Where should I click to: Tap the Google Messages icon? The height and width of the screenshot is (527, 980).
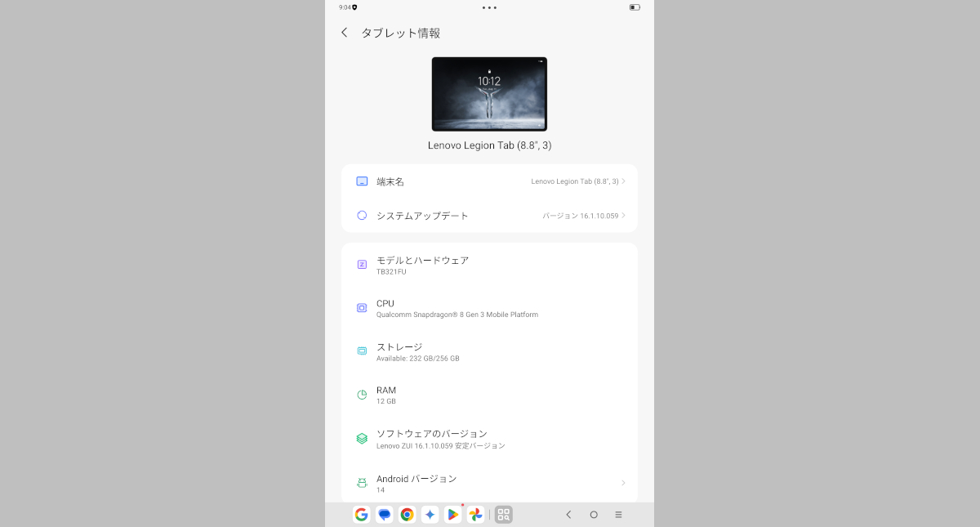pyautogui.click(x=384, y=515)
